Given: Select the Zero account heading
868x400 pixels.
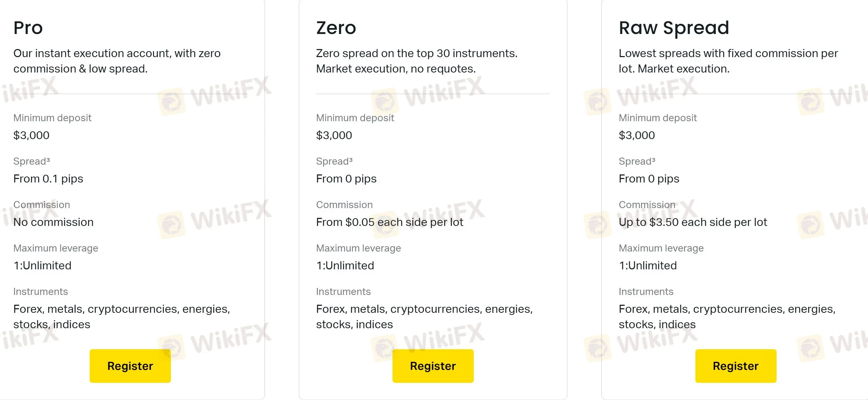Looking at the screenshot, I should (x=336, y=28).
